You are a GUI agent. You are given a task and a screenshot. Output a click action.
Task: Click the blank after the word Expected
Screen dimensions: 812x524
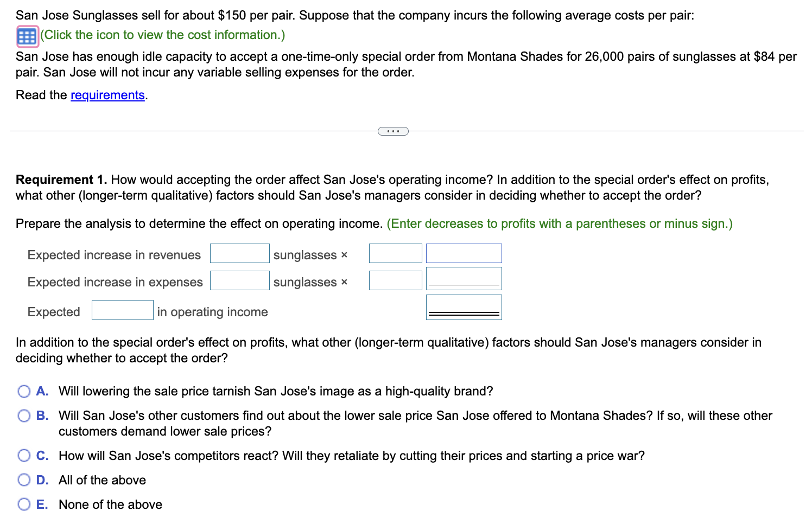pos(123,310)
